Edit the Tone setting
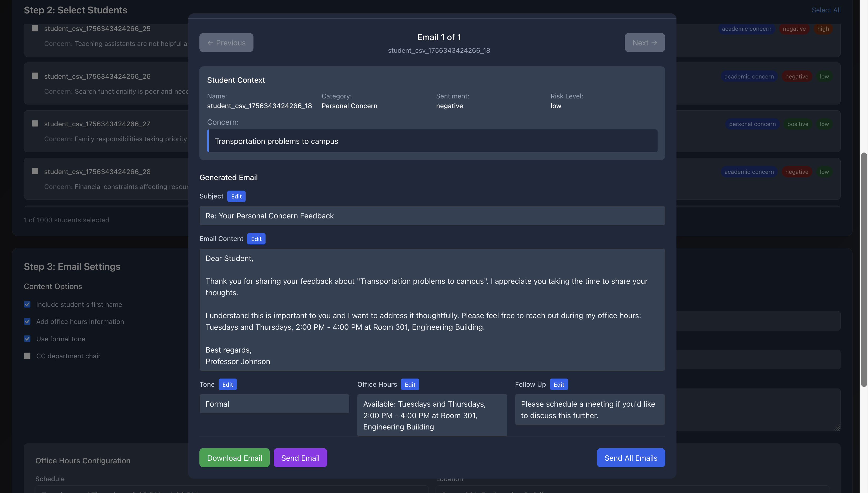The image size is (868, 493). click(x=227, y=384)
